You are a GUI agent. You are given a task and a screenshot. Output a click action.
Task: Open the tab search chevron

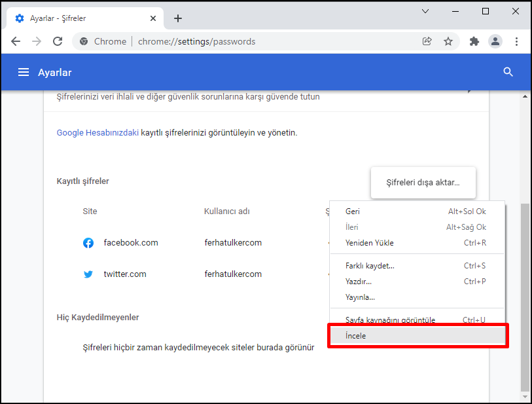425,11
